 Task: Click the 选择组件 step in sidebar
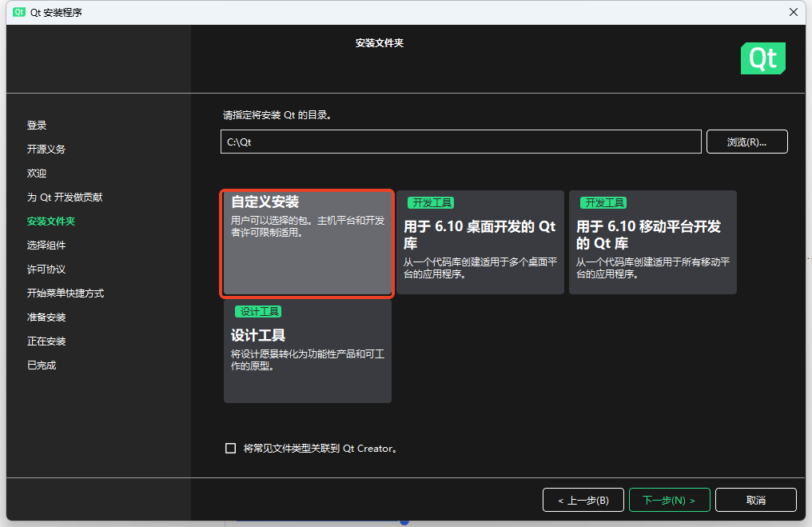pyautogui.click(x=46, y=245)
